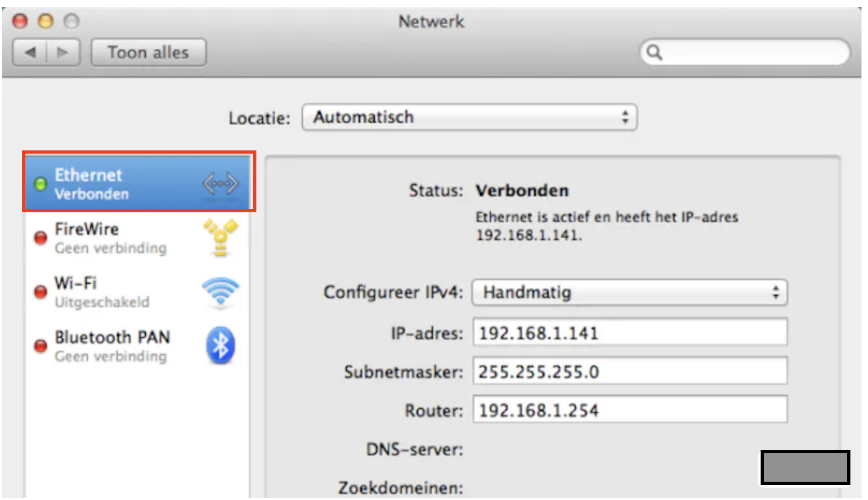The width and height of the screenshot is (868, 500).
Task: Select the FireWire interface icon
Action: click(222, 237)
